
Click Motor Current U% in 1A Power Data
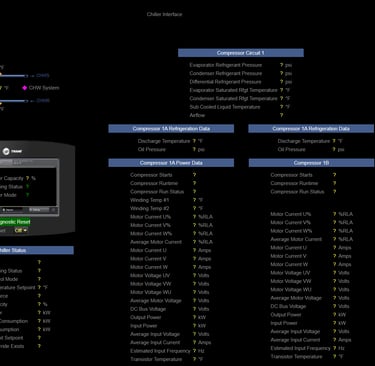[x=150, y=217]
